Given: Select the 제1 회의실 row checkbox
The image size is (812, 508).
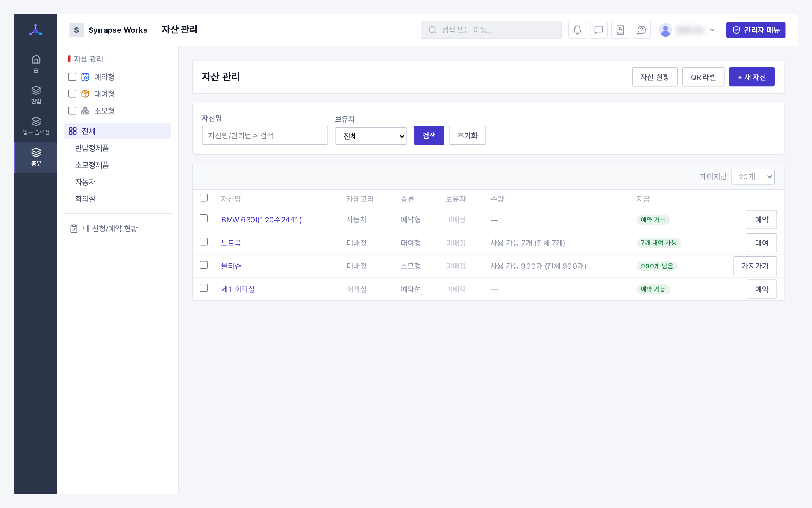Looking at the screenshot, I should coord(203,288).
